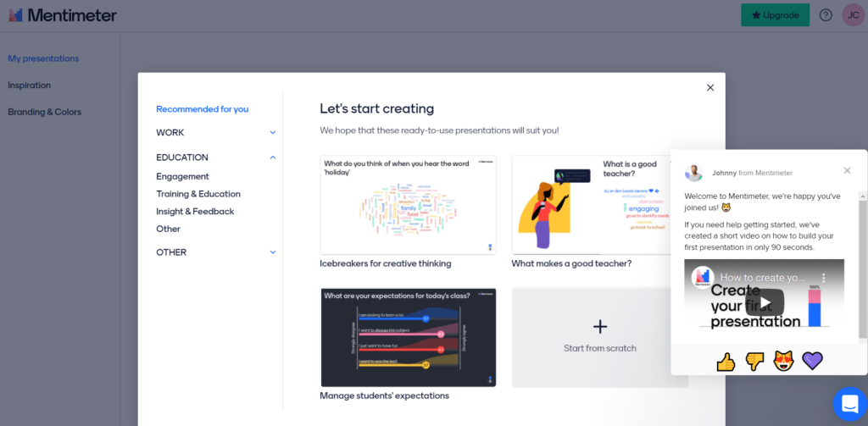Collapse the EDUCATION category chevron
The width and height of the screenshot is (868, 426).
coord(273,158)
